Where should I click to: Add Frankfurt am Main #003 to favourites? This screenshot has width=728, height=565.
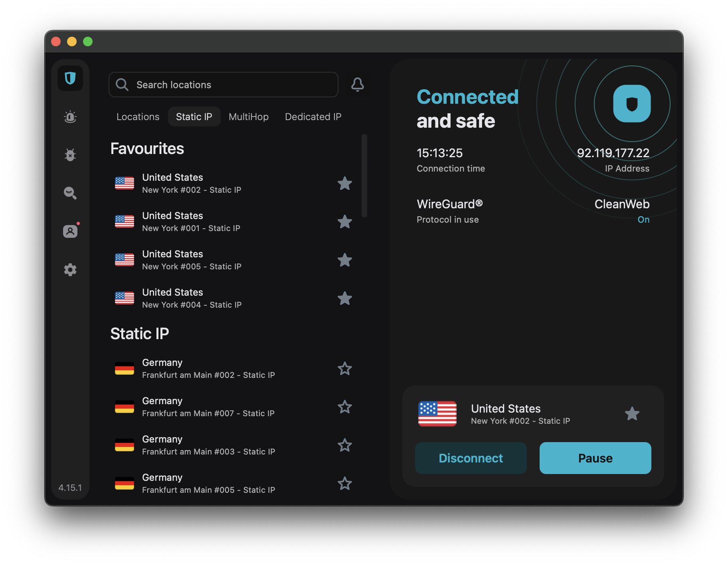click(x=345, y=445)
